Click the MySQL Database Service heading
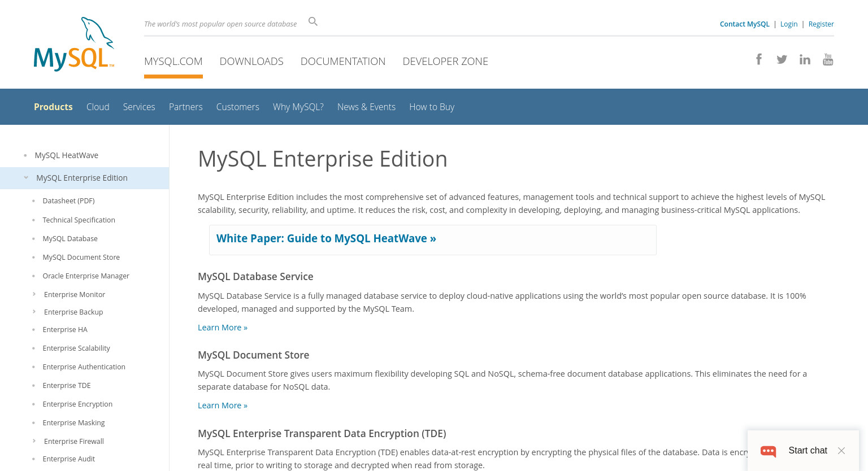The height and width of the screenshot is (471, 868). click(x=255, y=276)
